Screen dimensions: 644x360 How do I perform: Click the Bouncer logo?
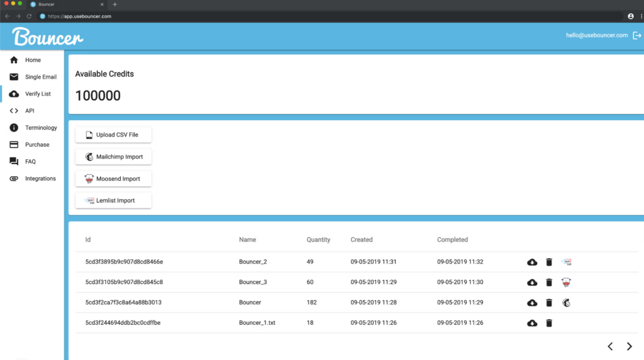[48, 37]
